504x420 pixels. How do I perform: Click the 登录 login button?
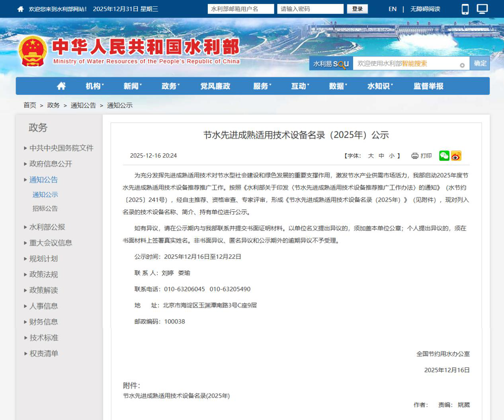[x=358, y=8]
